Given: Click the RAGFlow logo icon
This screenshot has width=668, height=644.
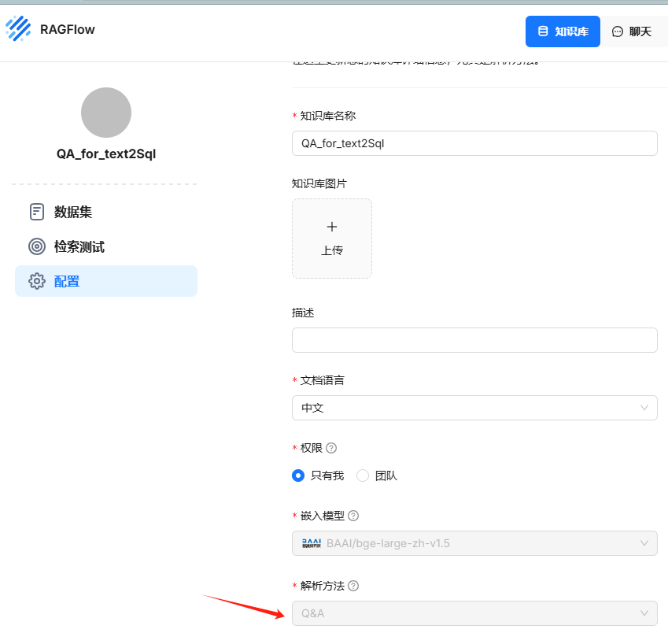Looking at the screenshot, I should pos(19,28).
